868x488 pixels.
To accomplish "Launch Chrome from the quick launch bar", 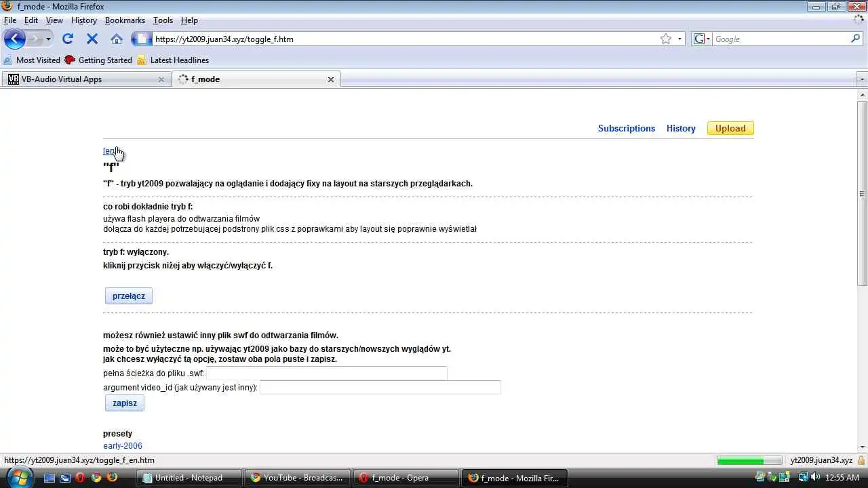I will pyautogui.click(x=96, y=478).
